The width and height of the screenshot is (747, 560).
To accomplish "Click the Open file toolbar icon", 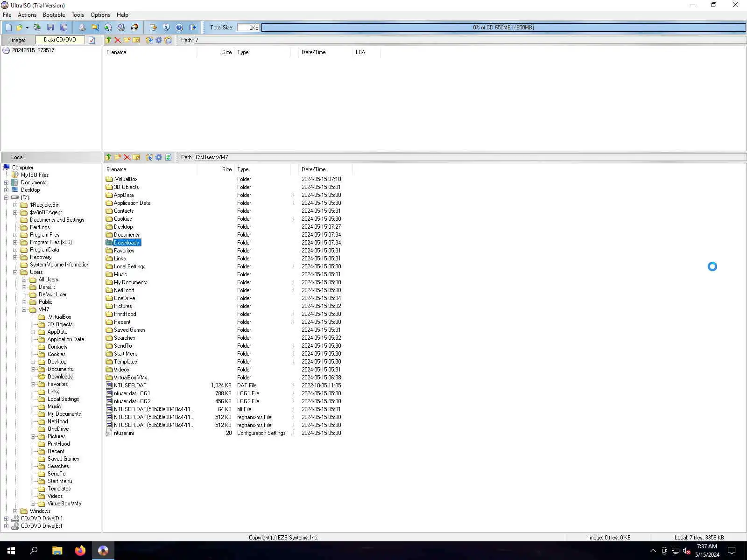I will pos(19,28).
